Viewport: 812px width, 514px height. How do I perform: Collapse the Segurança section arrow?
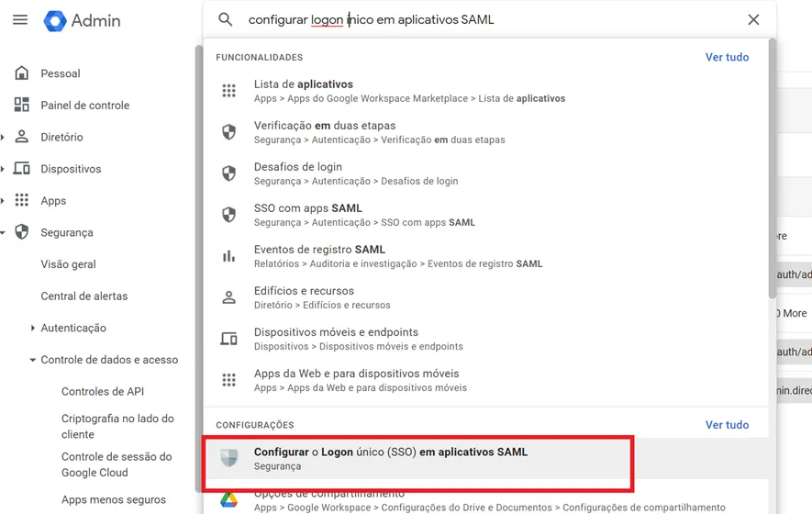click(x=3, y=232)
